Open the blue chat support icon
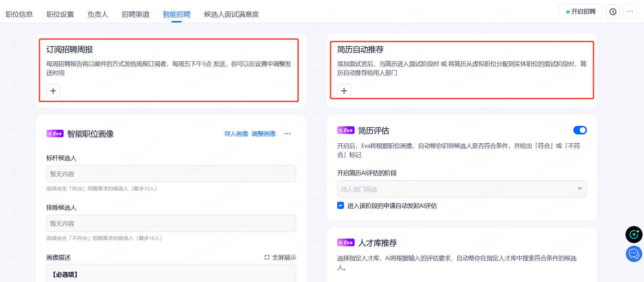 pyautogui.click(x=634, y=254)
